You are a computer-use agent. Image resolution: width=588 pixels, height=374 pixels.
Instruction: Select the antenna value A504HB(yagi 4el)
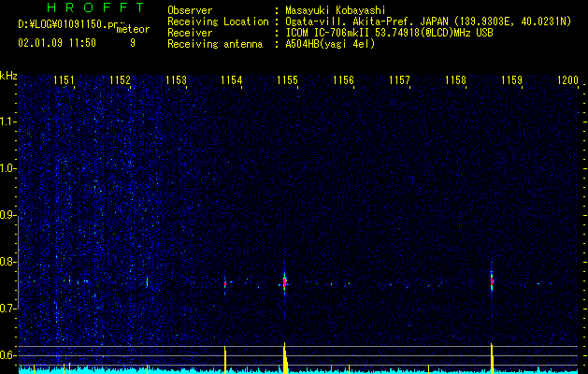330,44
